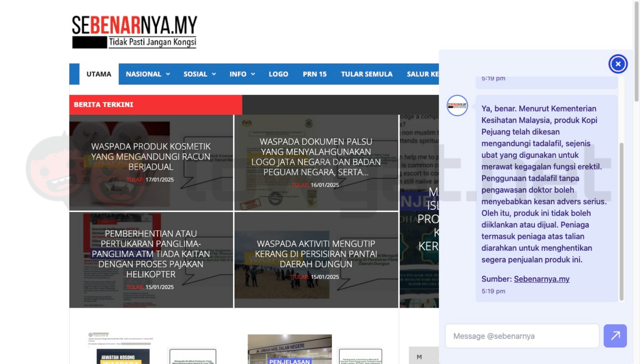Open the Lembaga Hasil Dalam Negeri thumbnail
640x364 pixels.
point(290,349)
